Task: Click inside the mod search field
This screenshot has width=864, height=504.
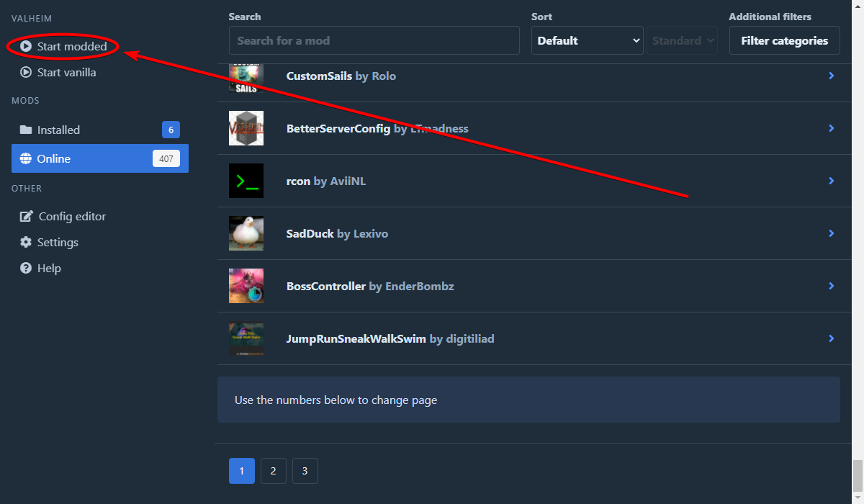Action: [x=374, y=40]
